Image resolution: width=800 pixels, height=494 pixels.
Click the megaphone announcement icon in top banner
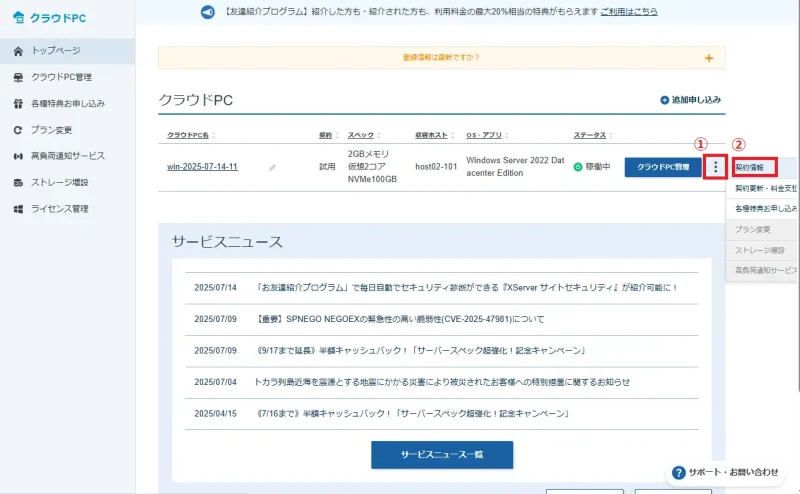207,12
